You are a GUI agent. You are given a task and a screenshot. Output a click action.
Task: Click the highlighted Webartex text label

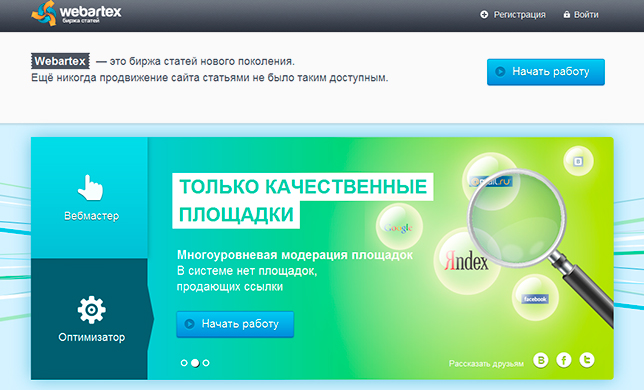[60, 61]
